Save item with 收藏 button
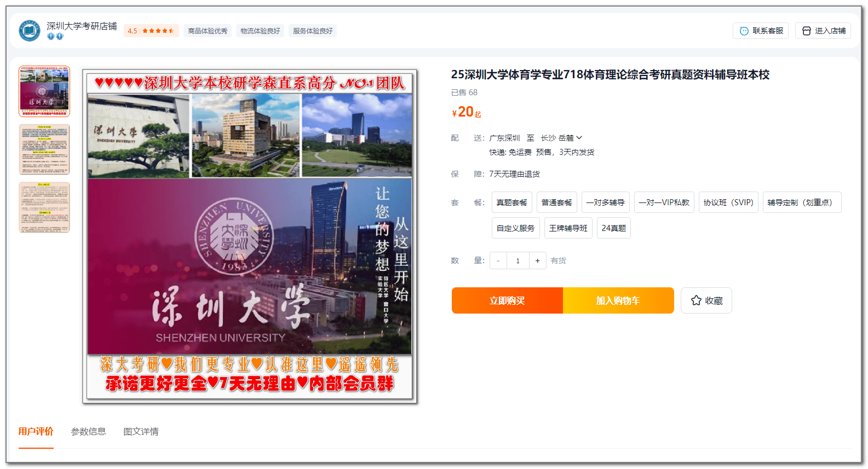Viewport: 868px width, 469px height. click(706, 300)
